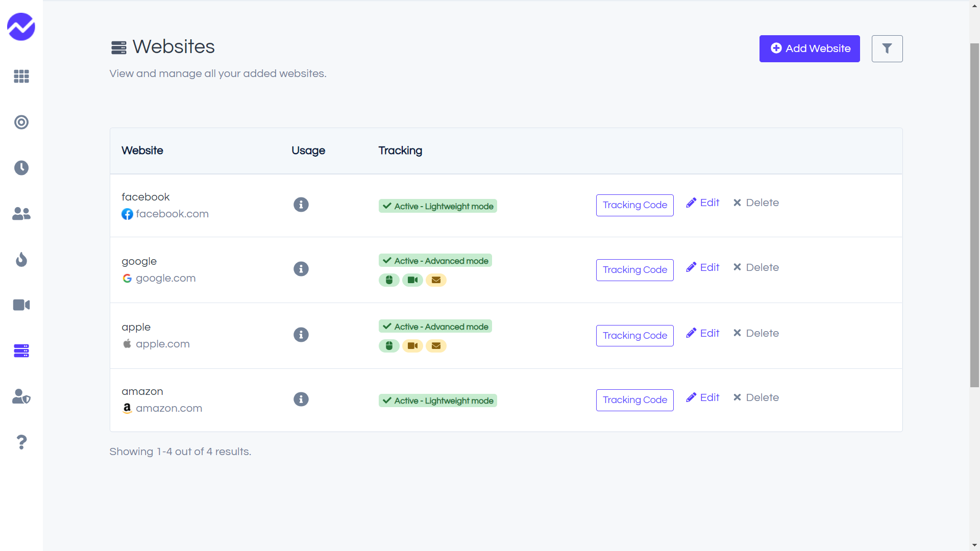Click the Add Website button

coord(809,48)
